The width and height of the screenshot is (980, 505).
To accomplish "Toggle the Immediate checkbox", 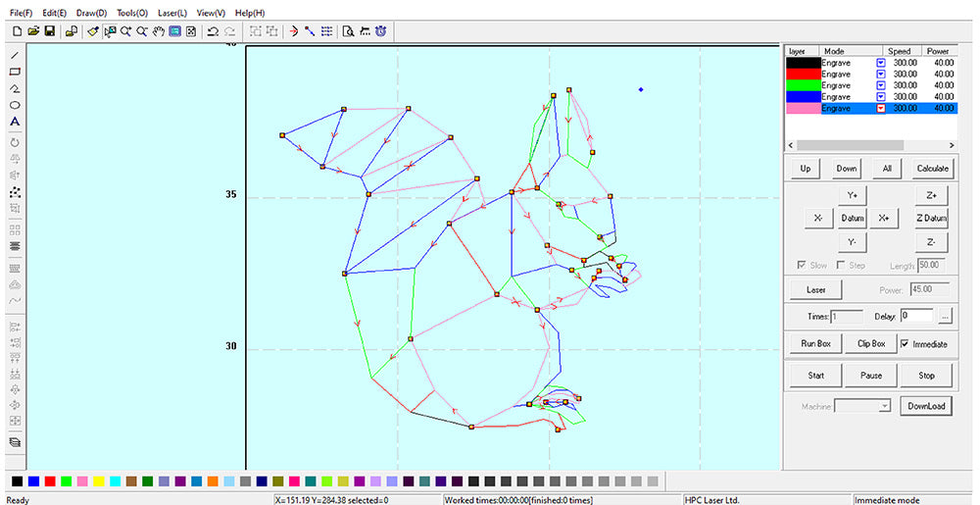I will (905, 344).
